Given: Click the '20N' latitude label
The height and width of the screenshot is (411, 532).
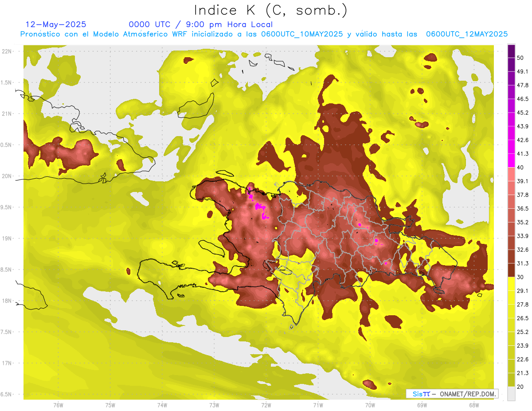Looking at the screenshot, I should click(x=7, y=176).
